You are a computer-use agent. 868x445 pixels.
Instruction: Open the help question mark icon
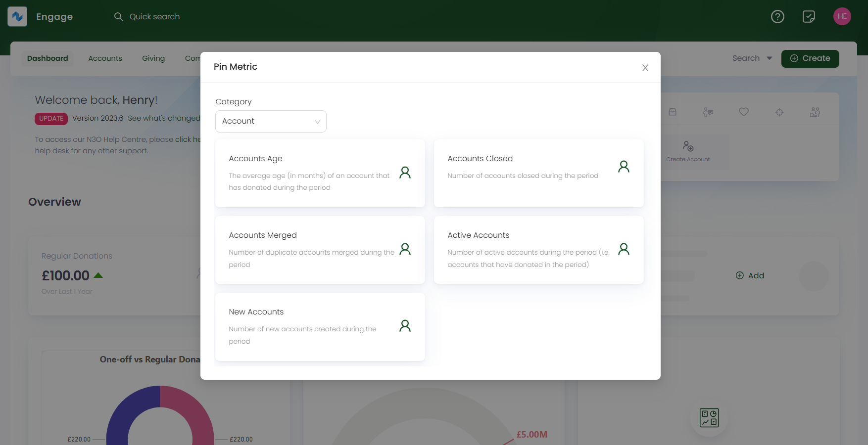777,17
